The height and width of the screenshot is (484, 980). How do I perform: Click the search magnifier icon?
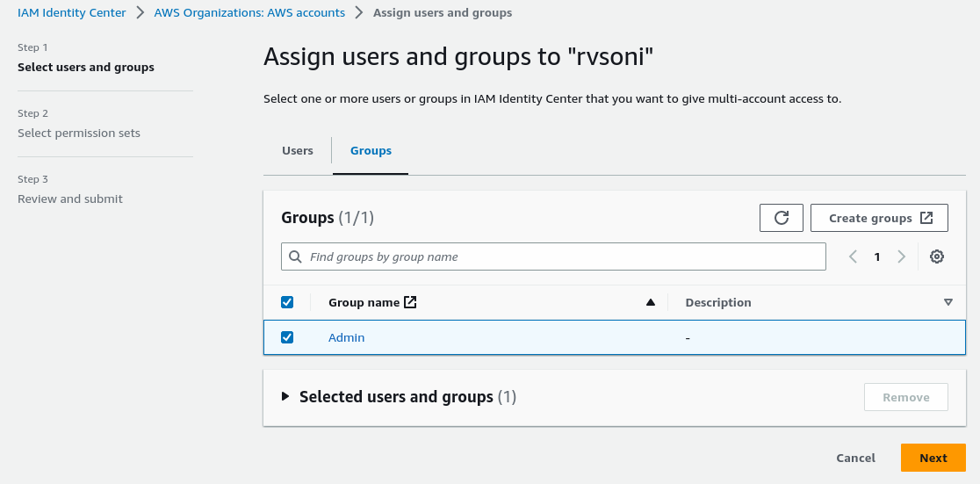tap(295, 256)
